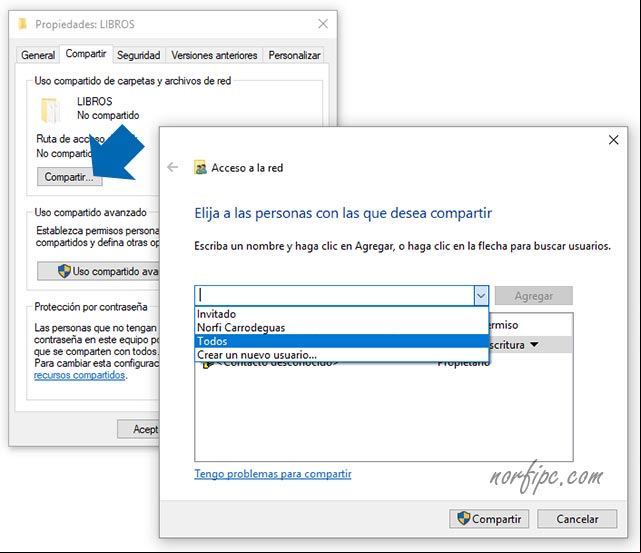This screenshot has width=641, height=553.
Task: Click the Uso compartido avanzado shield button
Action: point(98,271)
